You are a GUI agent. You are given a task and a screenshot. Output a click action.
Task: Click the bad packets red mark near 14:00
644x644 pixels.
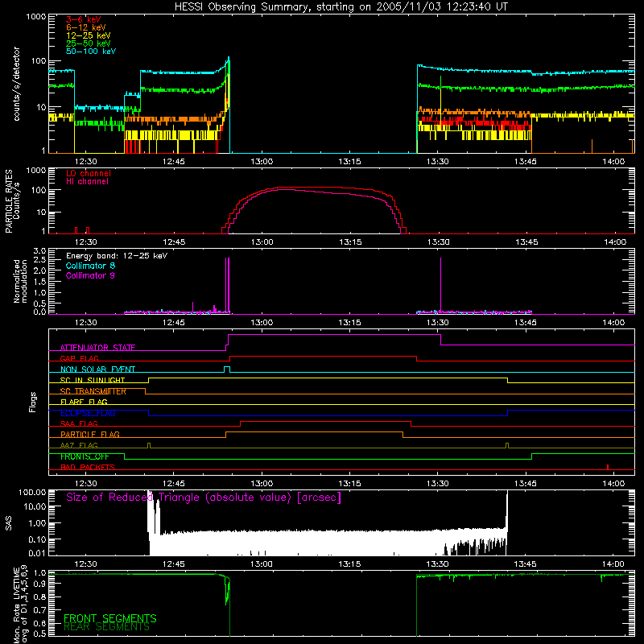click(x=608, y=467)
